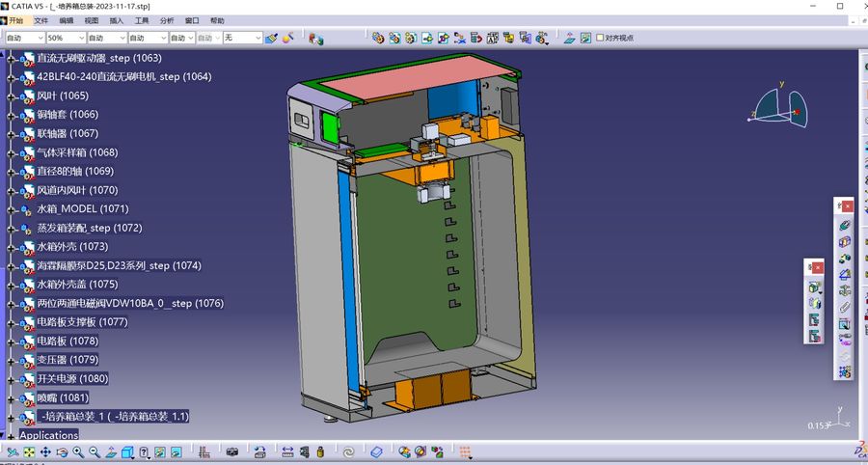Expand the 电路板 (1078) tree node
This screenshot has width=868, height=465.
11,341
